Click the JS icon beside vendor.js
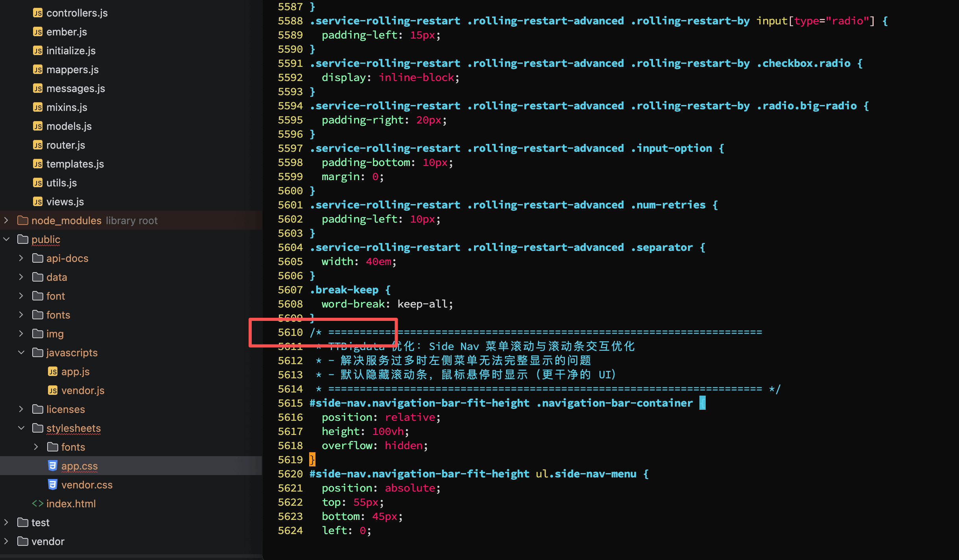 point(53,390)
